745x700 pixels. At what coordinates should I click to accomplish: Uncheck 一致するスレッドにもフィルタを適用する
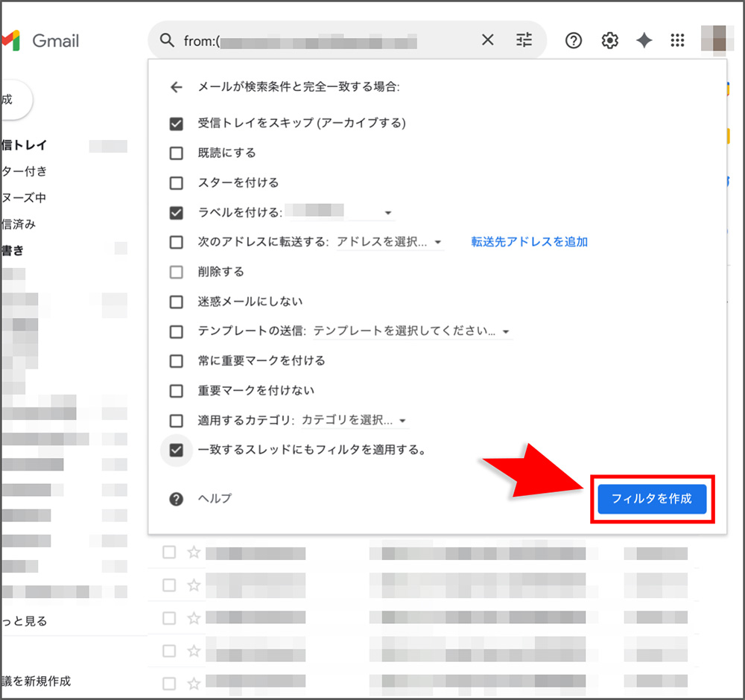[177, 451]
